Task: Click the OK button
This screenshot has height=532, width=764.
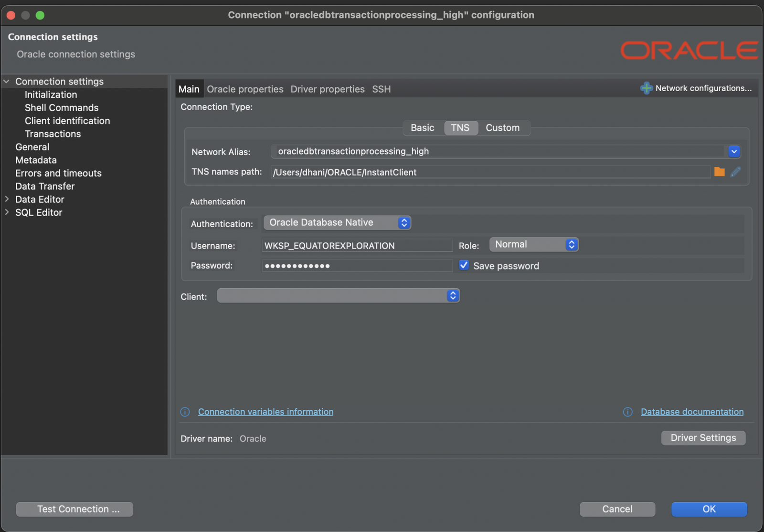Action: coord(709,509)
